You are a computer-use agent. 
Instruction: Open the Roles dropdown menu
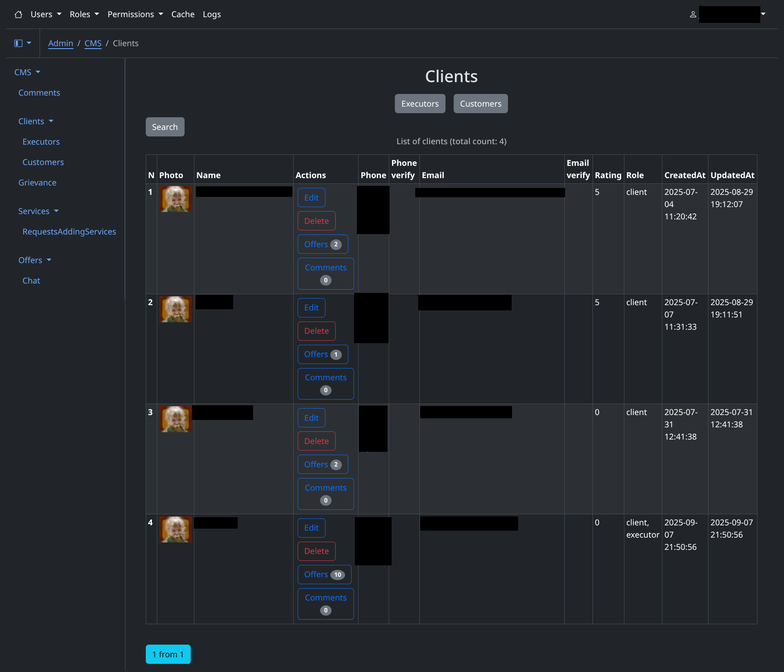click(84, 14)
